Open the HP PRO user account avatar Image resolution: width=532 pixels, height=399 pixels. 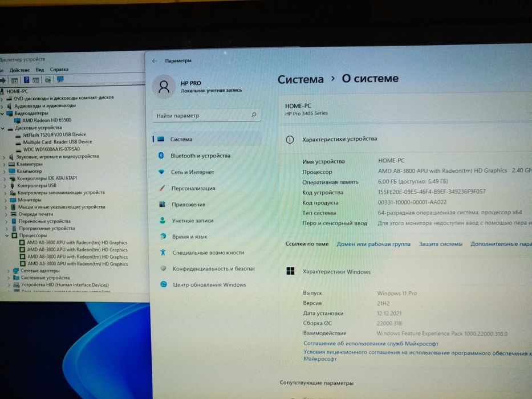pyautogui.click(x=164, y=87)
